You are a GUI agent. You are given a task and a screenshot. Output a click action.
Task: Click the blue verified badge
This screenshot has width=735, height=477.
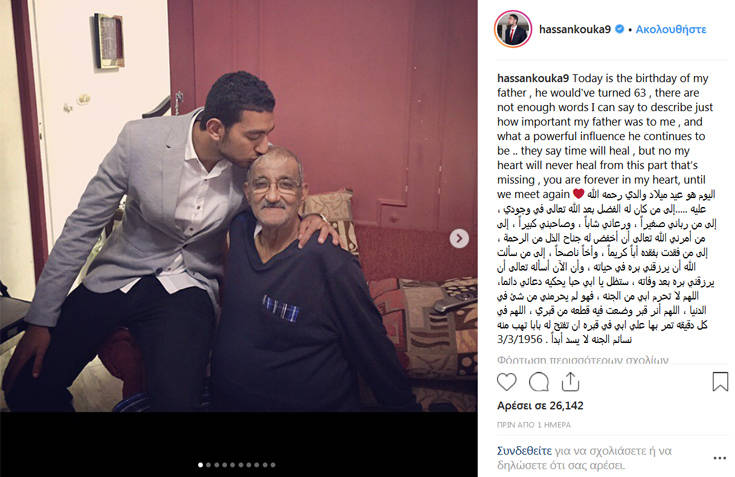pos(619,29)
